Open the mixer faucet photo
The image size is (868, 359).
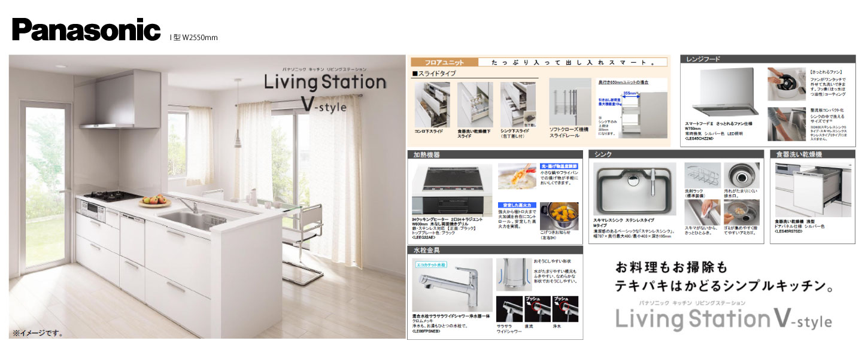pos(453,285)
